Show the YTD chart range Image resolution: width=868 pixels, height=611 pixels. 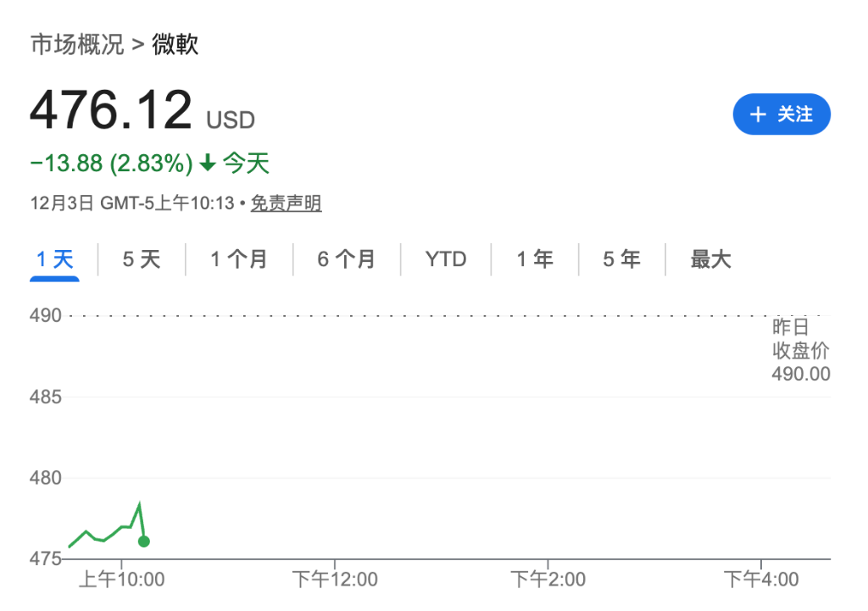click(446, 259)
